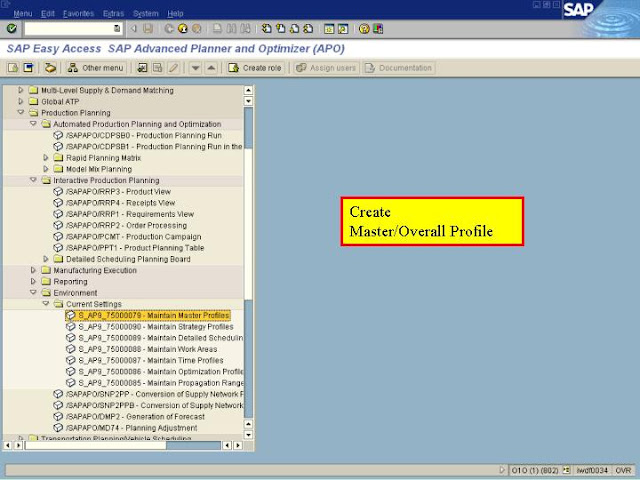Collapse Interactive Production Planning folder
The image size is (640, 480).
click(33, 180)
